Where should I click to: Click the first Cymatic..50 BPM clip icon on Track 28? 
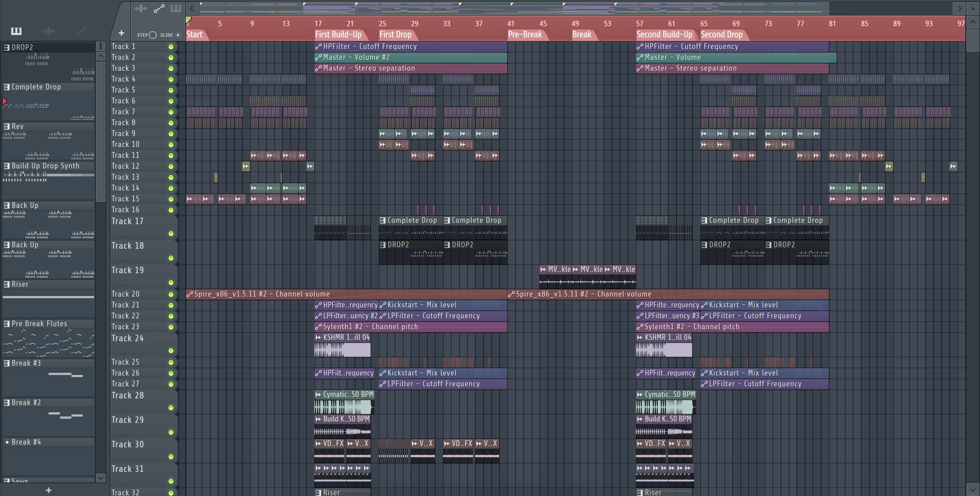click(x=318, y=395)
